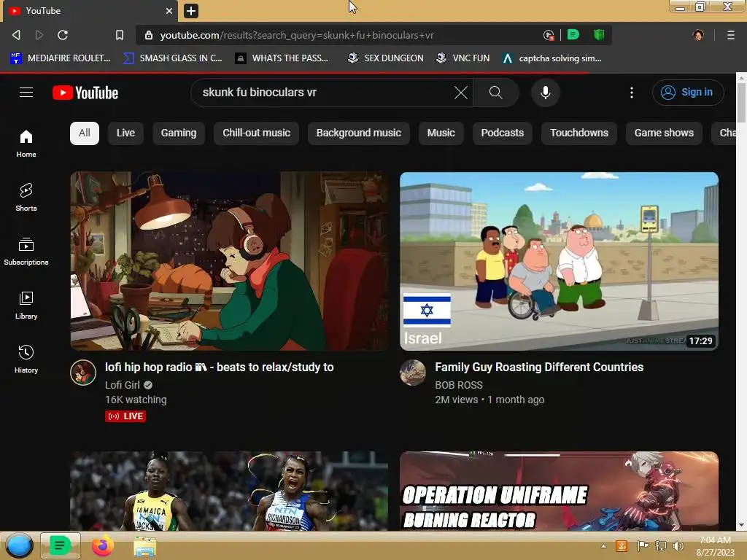Start voice search with the microphone icon
This screenshot has height=560, width=747.
pyautogui.click(x=546, y=93)
